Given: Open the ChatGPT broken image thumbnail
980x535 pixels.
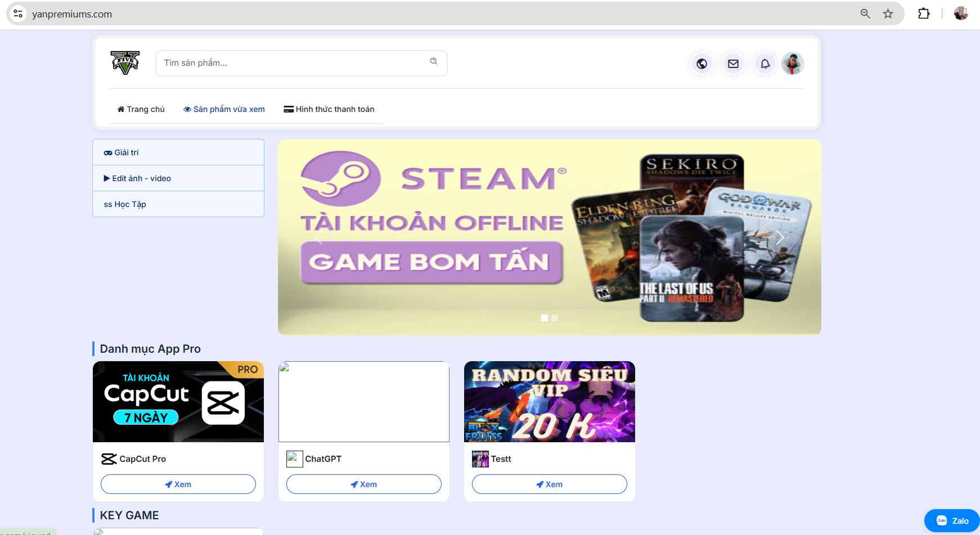Looking at the screenshot, I should (364, 402).
